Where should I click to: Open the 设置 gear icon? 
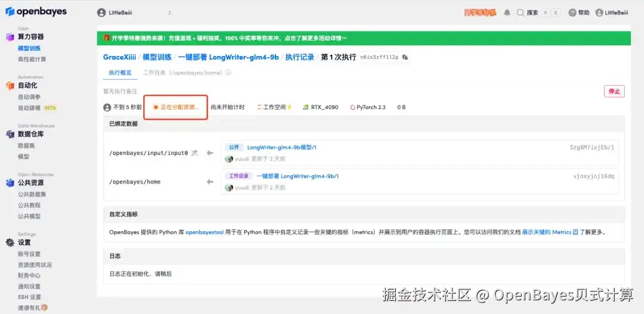tap(10, 243)
